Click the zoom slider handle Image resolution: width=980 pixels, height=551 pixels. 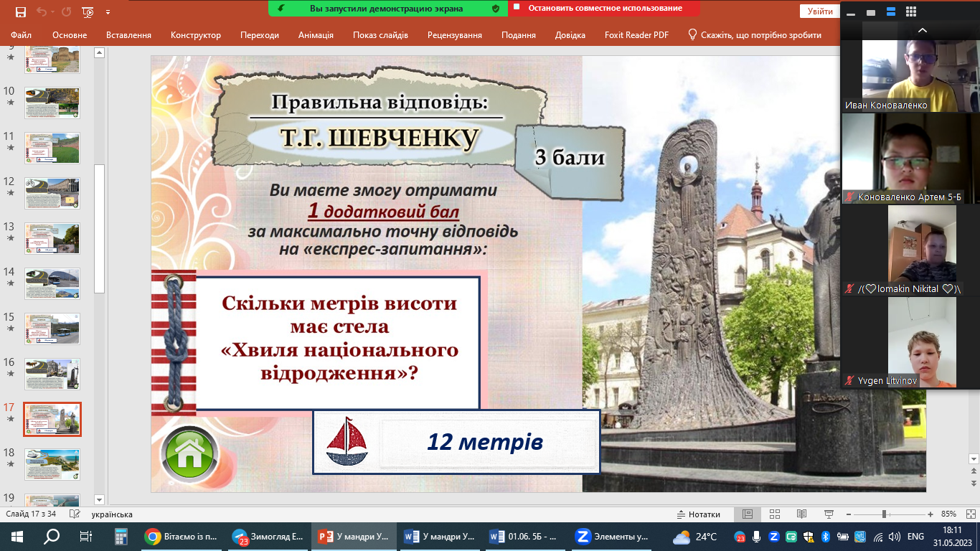[885, 514]
